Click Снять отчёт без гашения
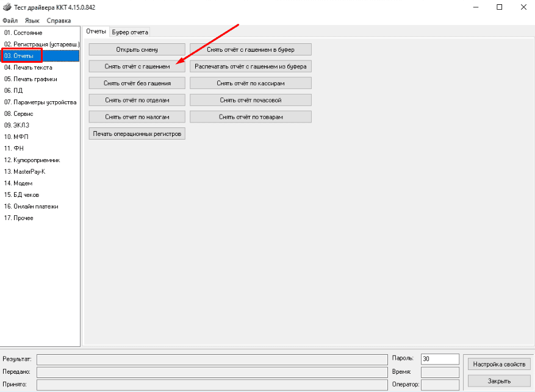535x392 pixels. 137,83
